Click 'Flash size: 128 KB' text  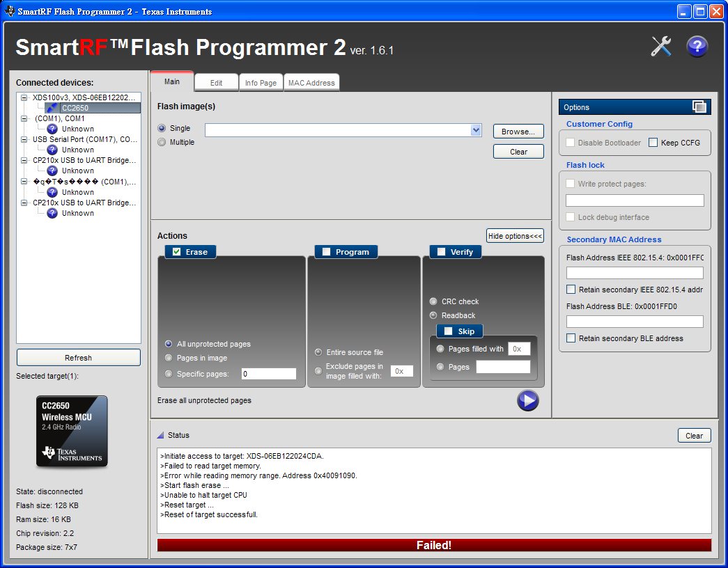coord(47,505)
